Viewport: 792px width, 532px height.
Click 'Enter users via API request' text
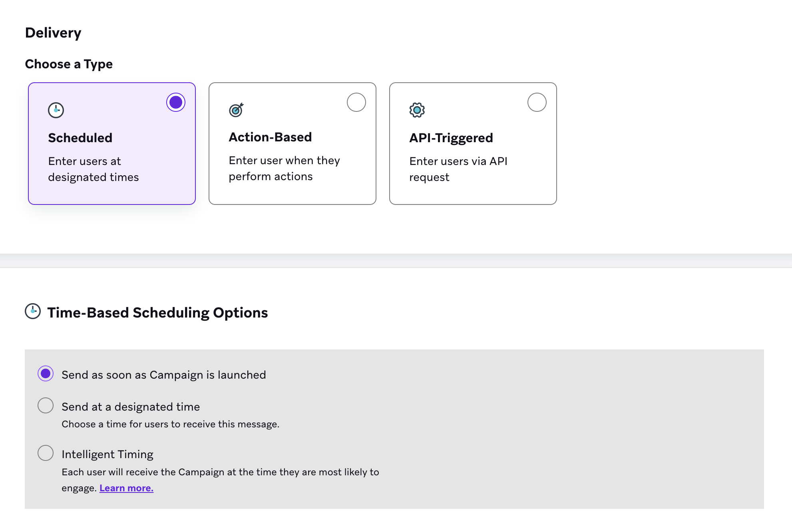pos(458,169)
